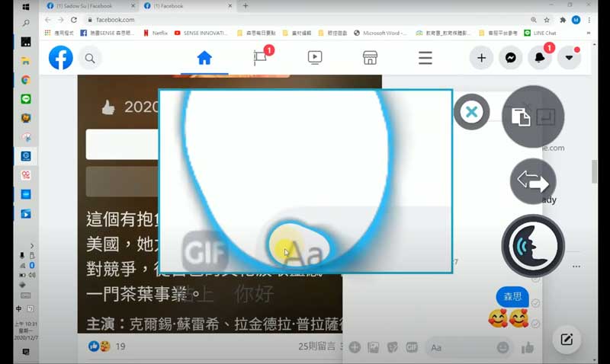Send a thumbs-up like in chat

coord(527,347)
